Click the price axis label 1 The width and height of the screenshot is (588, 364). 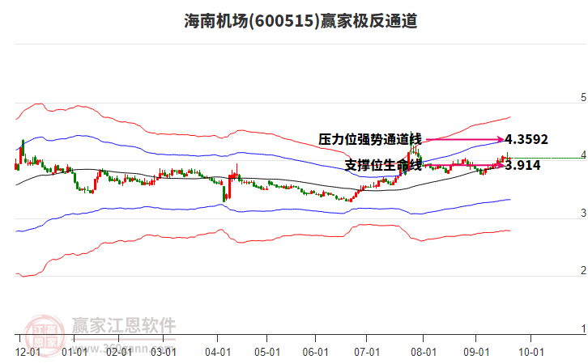pyautogui.click(x=583, y=328)
